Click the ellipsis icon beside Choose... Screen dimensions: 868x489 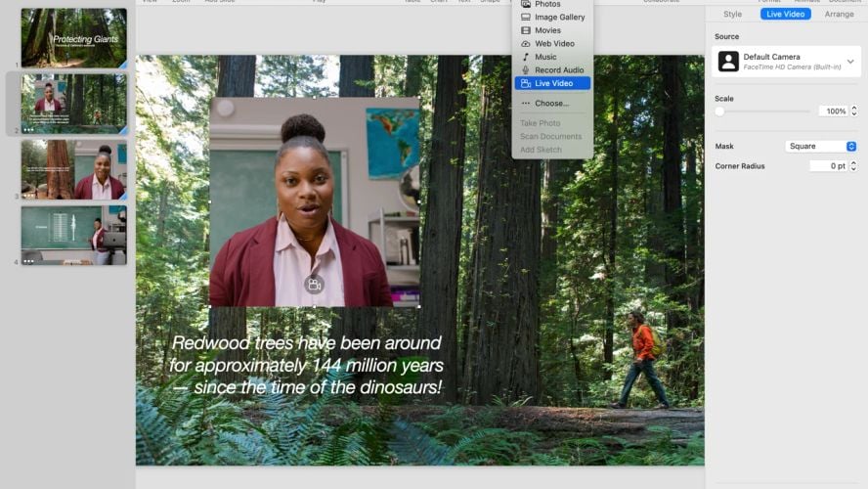click(x=525, y=104)
